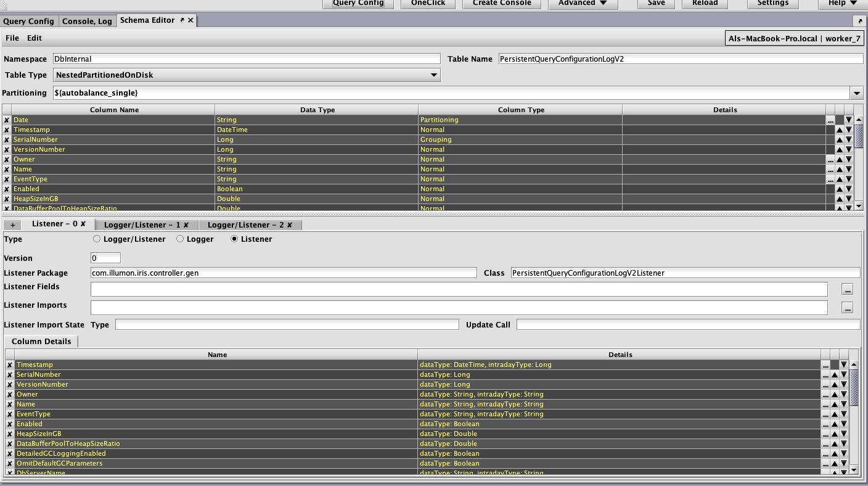Add a new listener tab with plus
Screen dimensions: 868x486
point(12,225)
